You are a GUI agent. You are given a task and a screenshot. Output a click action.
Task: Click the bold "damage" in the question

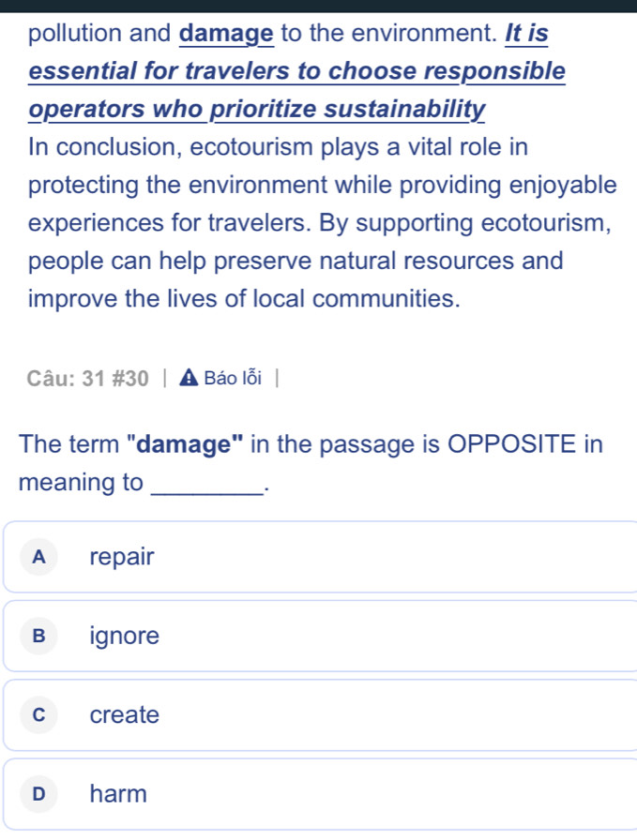tap(185, 444)
